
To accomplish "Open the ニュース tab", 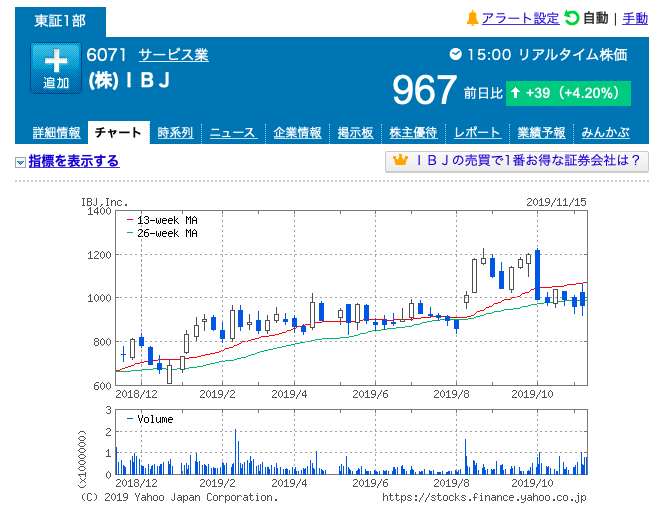I will point(232,133).
